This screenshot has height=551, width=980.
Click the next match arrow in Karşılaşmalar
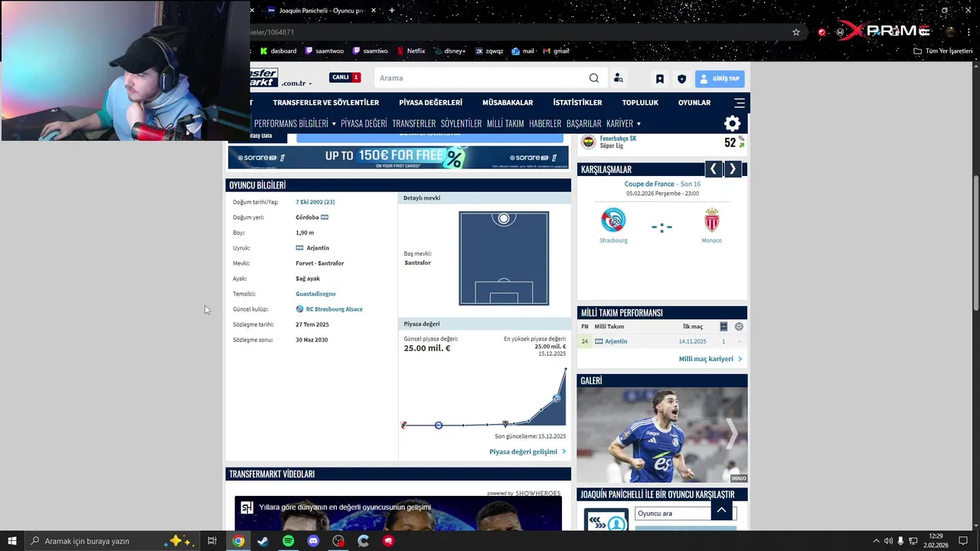coord(733,169)
